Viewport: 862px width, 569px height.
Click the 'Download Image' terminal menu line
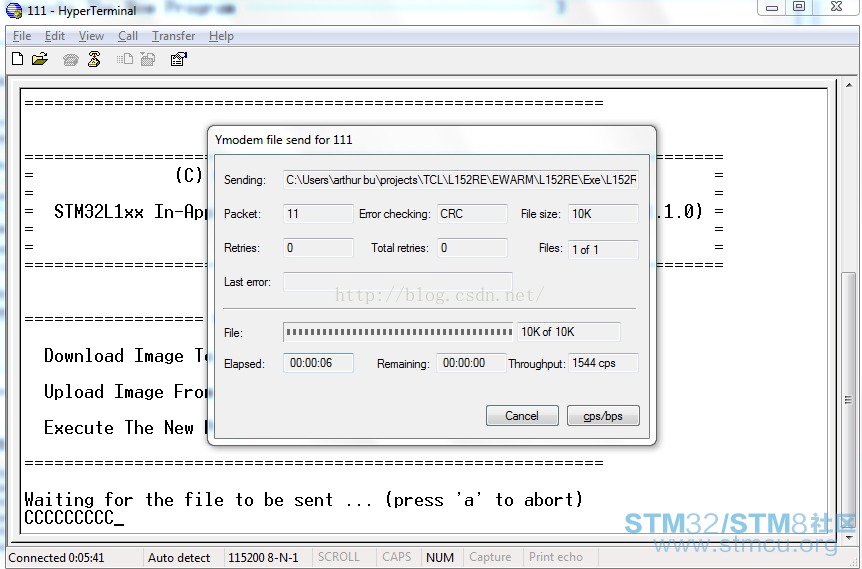click(x=125, y=356)
